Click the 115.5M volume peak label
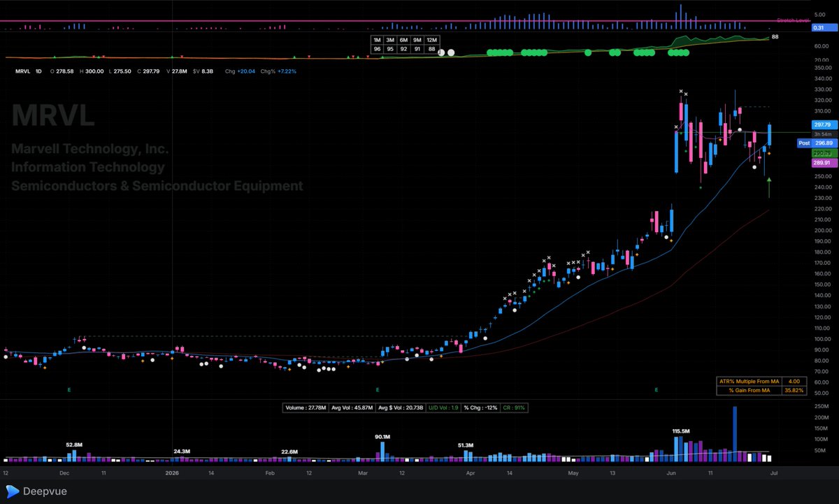Screen dimensions: 839x504 click(x=681, y=431)
